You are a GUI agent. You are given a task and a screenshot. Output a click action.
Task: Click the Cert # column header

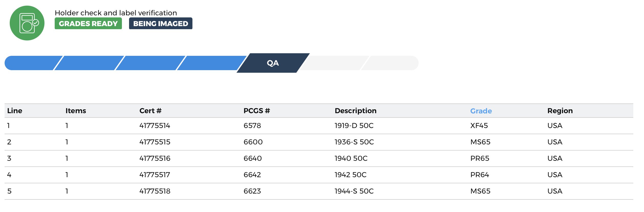click(x=151, y=111)
